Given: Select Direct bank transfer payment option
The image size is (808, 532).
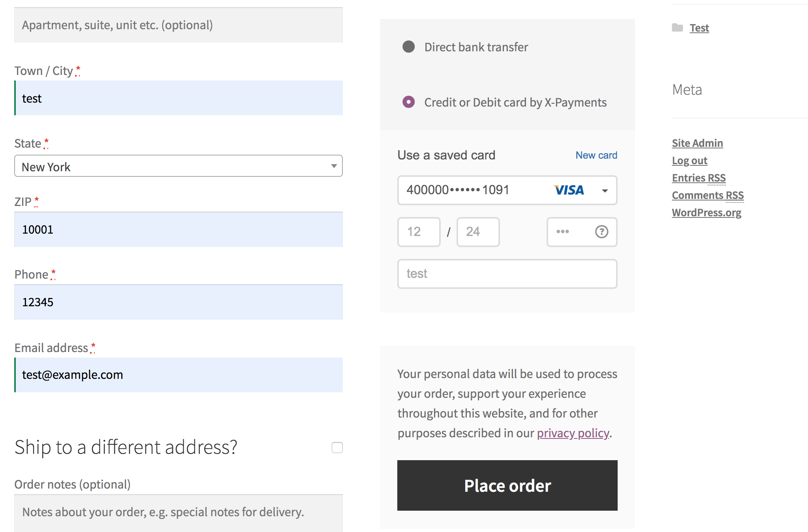Looking at the screenshot, I should pos(408,47).
